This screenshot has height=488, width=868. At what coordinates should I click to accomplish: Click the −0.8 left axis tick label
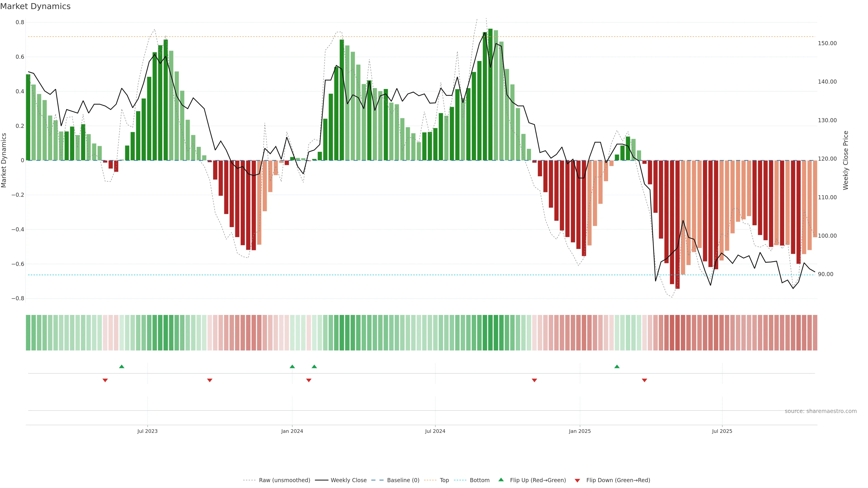pos(18,298)
